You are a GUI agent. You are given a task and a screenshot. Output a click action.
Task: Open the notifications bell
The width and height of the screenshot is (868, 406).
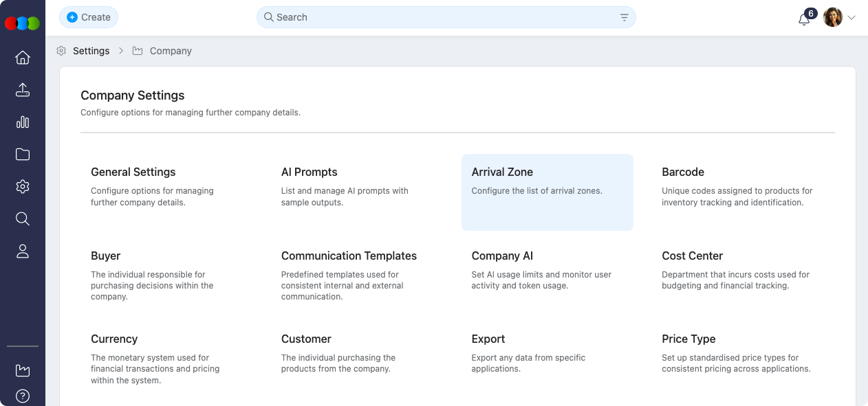pyautogui.click(x=803, y=19)
